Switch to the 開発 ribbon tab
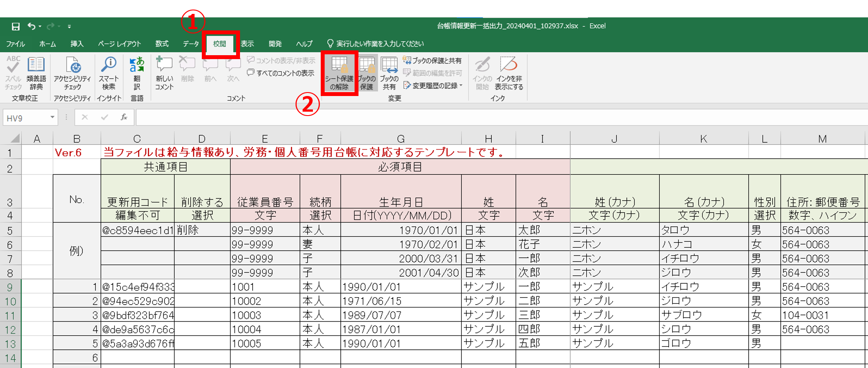This screenshot has width=868, height=368. click(275, 44)
